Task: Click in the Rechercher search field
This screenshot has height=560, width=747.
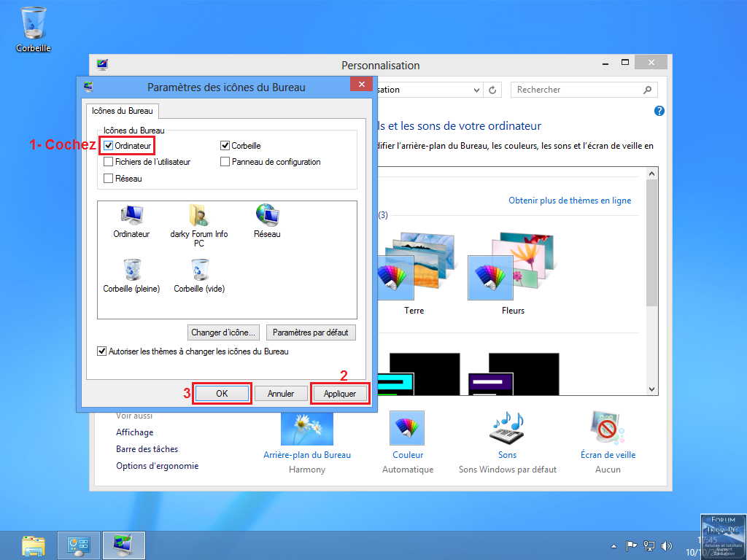Action: [576, 90]
